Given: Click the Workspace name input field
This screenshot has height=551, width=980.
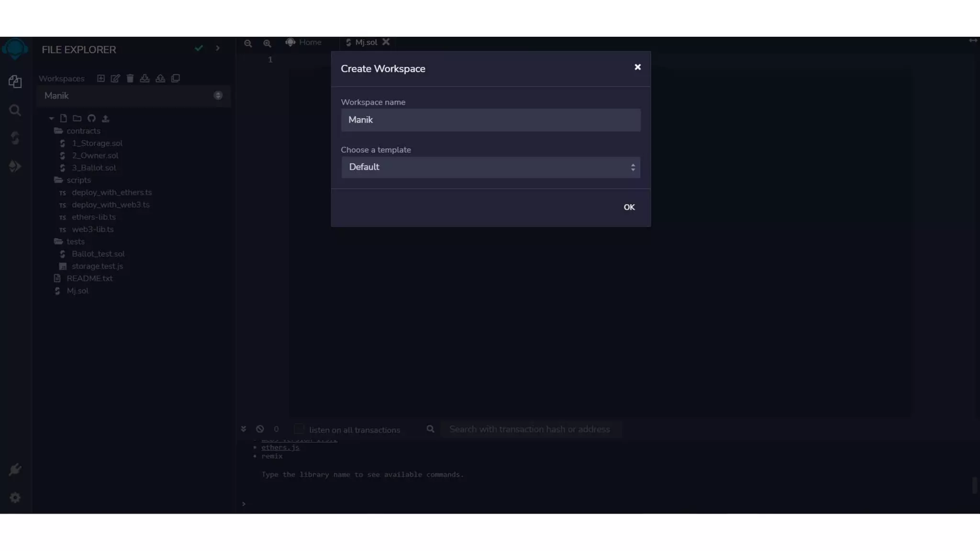Looking at the screenshot, I should pyautogui.click(x=490, y=120).
